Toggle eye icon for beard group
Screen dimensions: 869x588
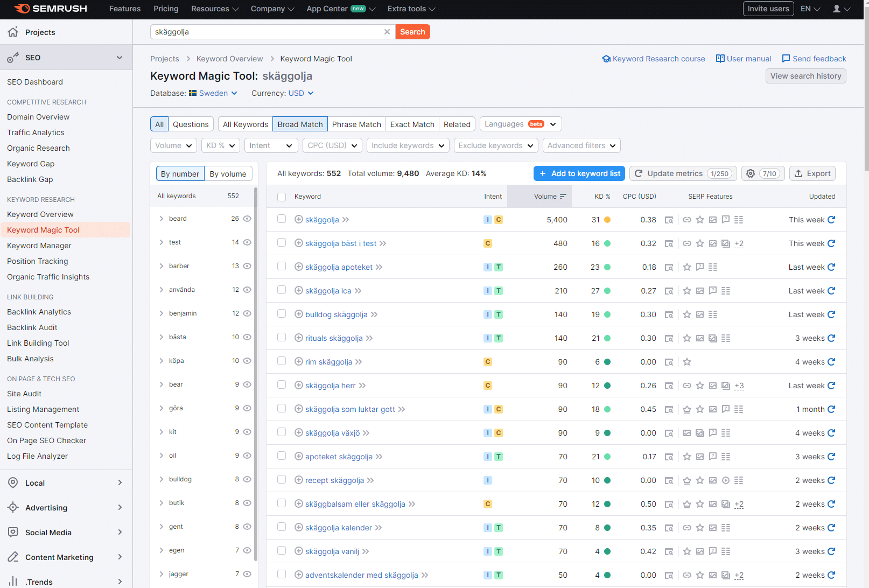[x=247, y=219]
